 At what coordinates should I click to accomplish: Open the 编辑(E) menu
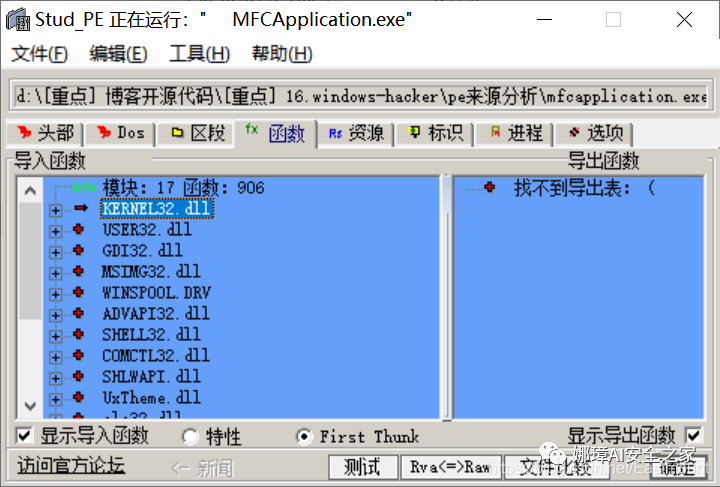[x=118, y=54]
